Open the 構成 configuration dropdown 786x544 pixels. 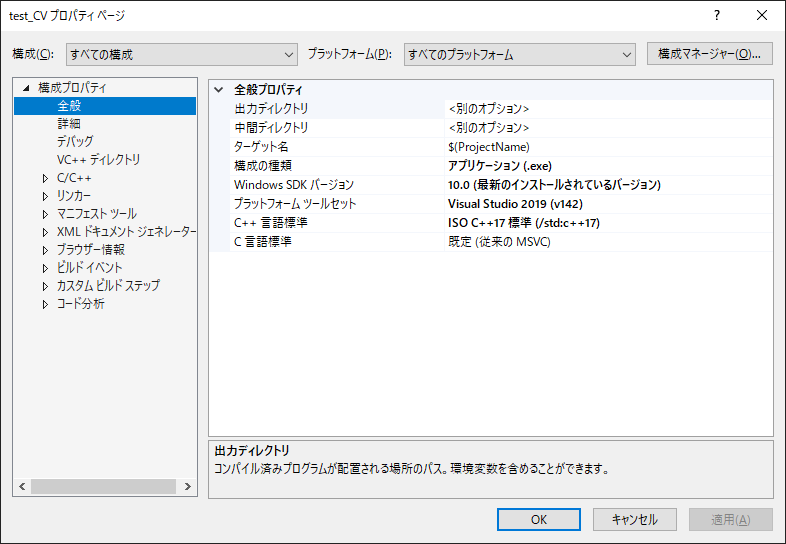(x=181, y=54)
